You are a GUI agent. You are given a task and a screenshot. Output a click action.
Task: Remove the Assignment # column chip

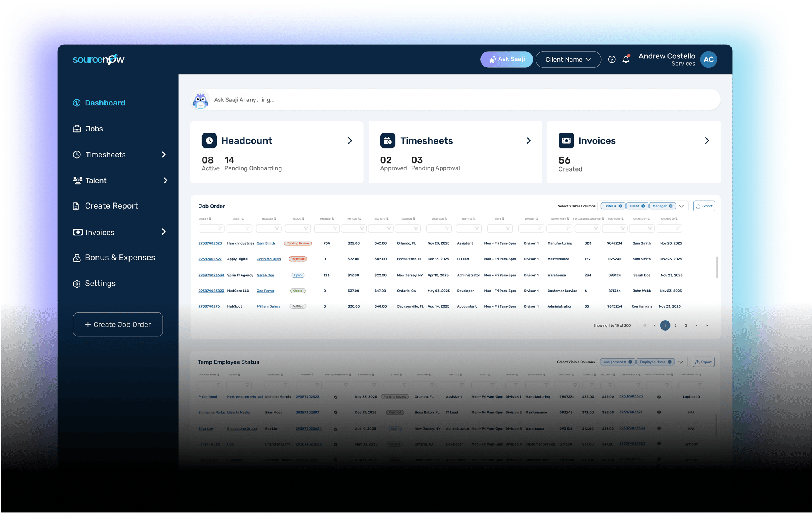click(630, 362)
